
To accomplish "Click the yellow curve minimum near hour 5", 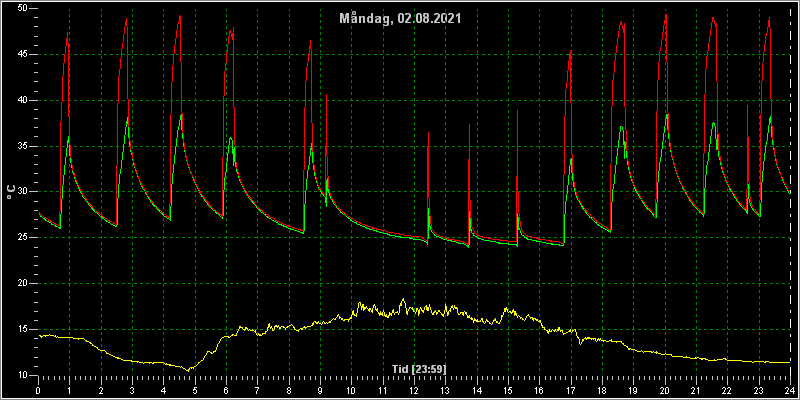I will coord(188,370).
